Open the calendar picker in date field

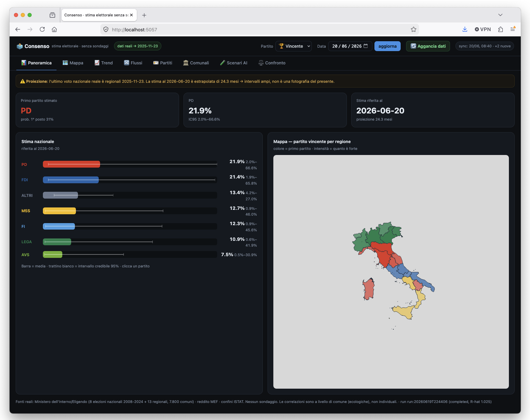pos(366,46)
